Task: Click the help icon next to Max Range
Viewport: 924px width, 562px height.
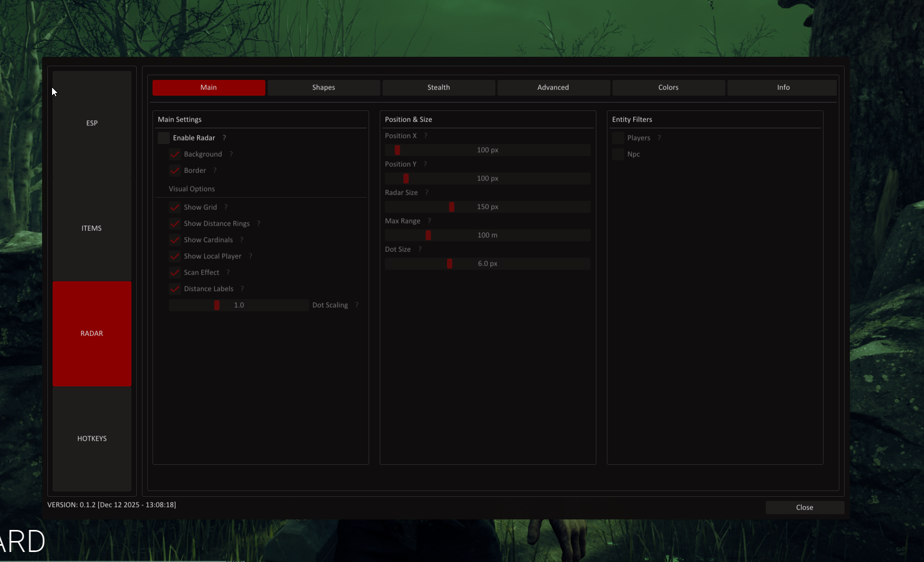Action: coord(429,221)
